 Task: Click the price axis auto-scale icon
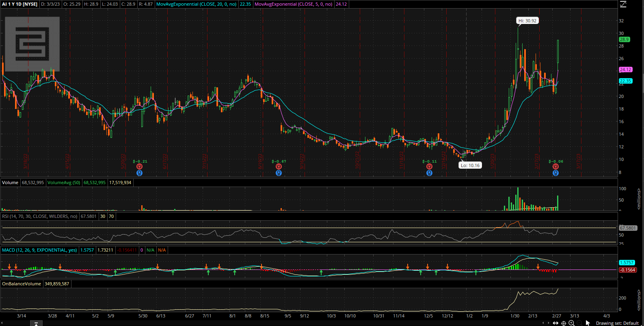[623, 4]
